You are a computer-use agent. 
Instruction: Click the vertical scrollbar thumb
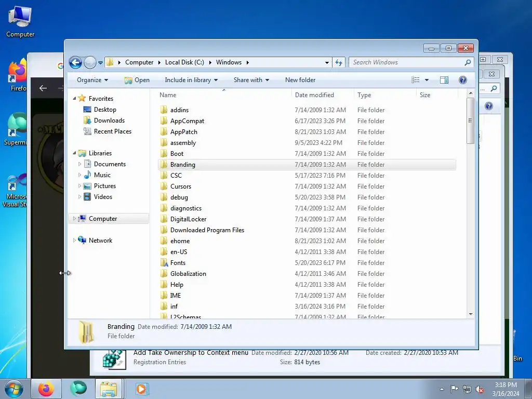tap(470, 121)
